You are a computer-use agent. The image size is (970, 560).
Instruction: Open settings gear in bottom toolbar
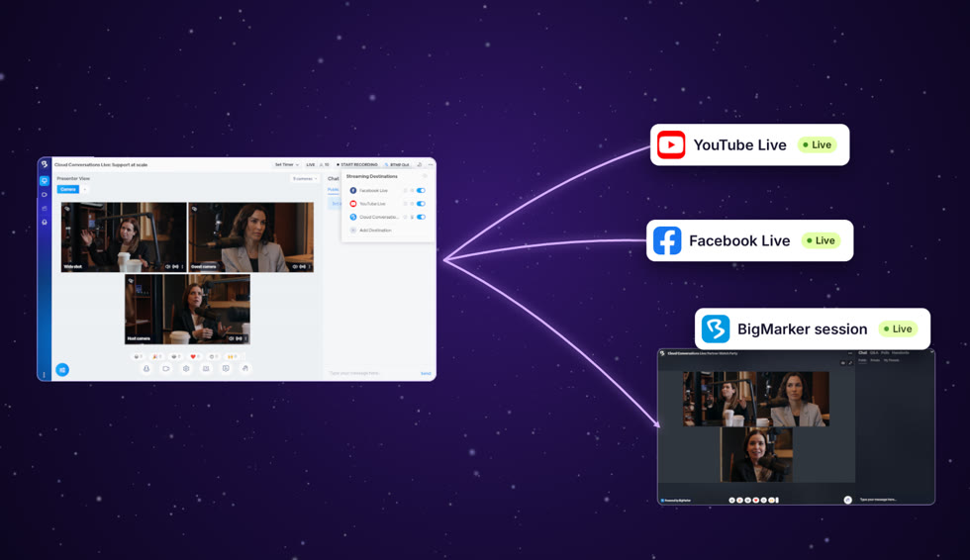click(x=186, y=368)
